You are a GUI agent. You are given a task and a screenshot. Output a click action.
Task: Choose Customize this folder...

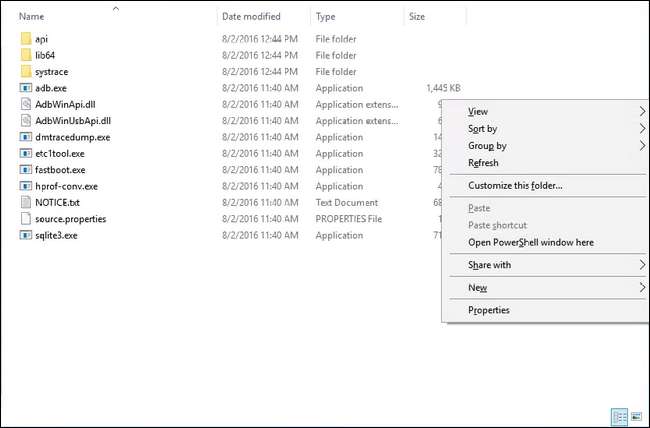click(x=547, y=186)
